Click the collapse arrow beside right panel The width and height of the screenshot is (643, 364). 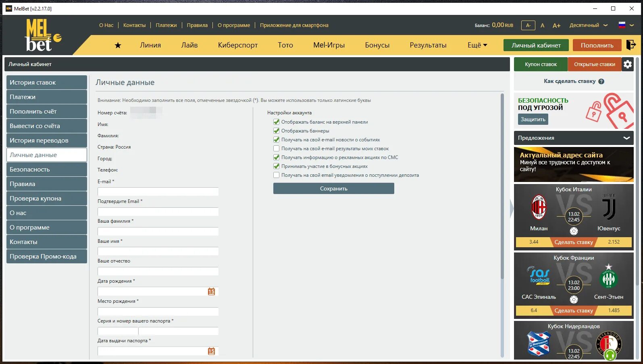[512, 209]
